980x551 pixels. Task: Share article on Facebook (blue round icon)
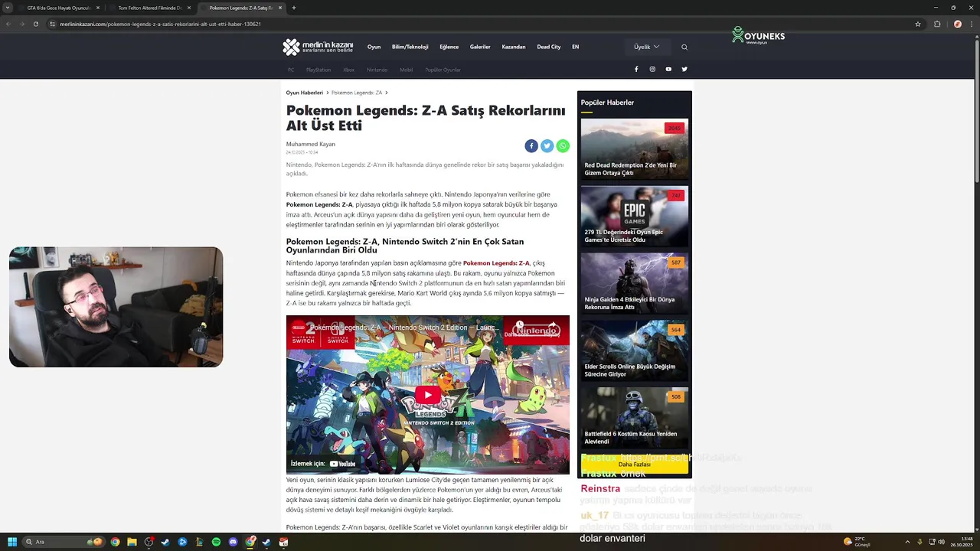click(x=531, y=145)
